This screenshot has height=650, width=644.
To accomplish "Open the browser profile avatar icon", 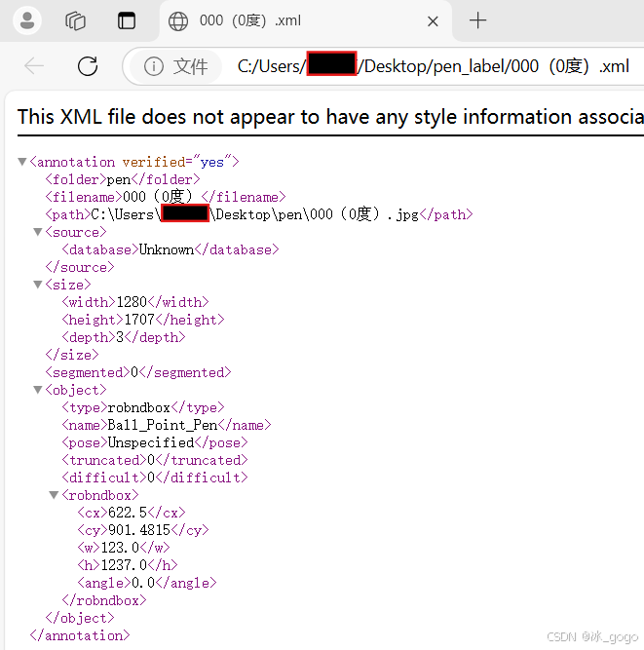I will tap(27, 20).
